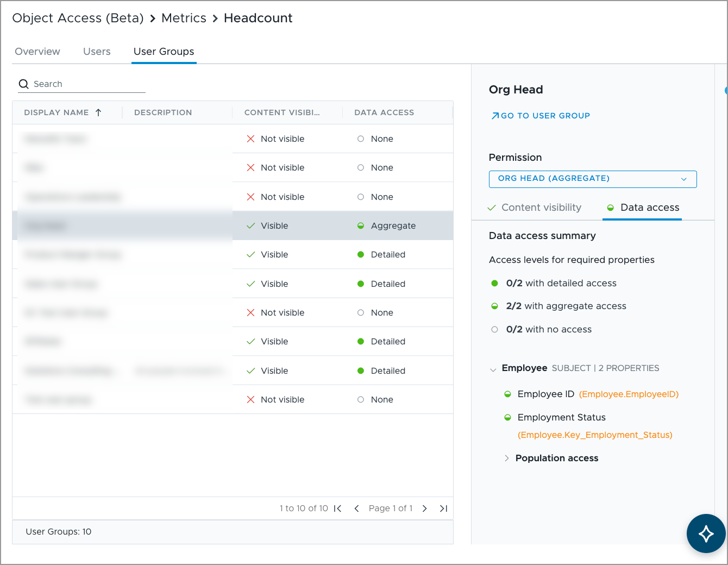Select the User Groups tab
728x565 pixels.
tap(164, 52)
